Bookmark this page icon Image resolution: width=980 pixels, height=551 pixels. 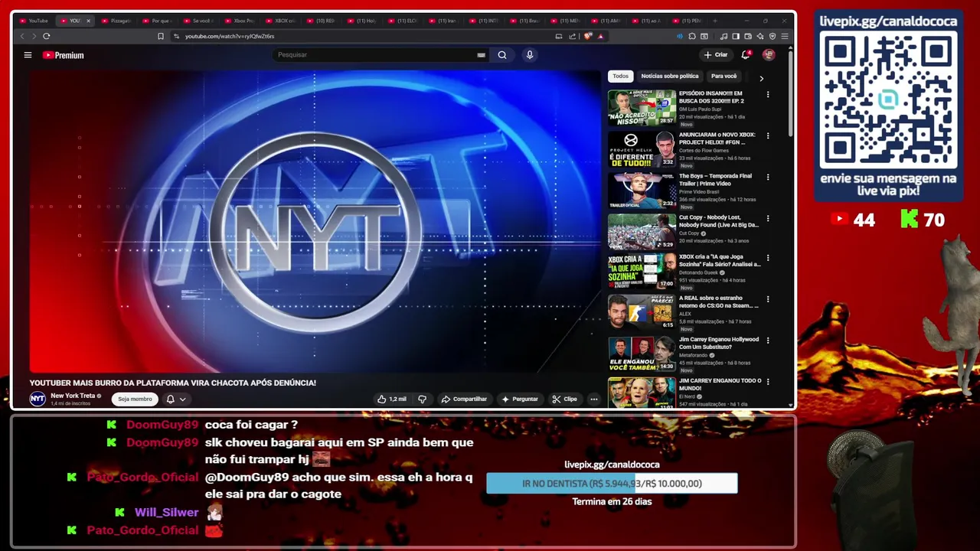pos(160,36)
